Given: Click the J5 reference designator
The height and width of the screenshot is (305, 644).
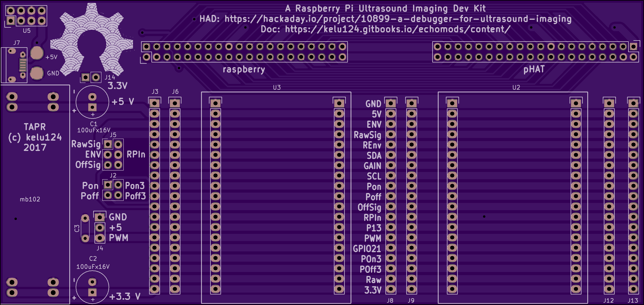Looking at the screenshot, I should click(113, 135).
